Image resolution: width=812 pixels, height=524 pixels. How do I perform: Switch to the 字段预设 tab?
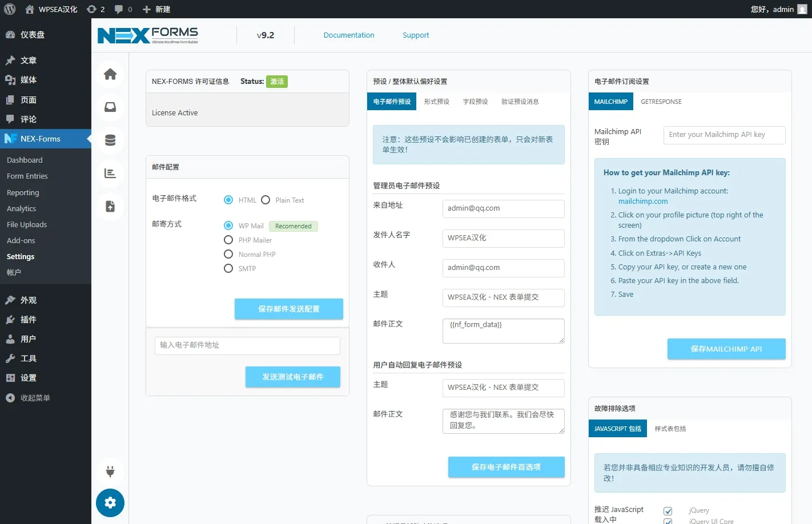(475, 102)
